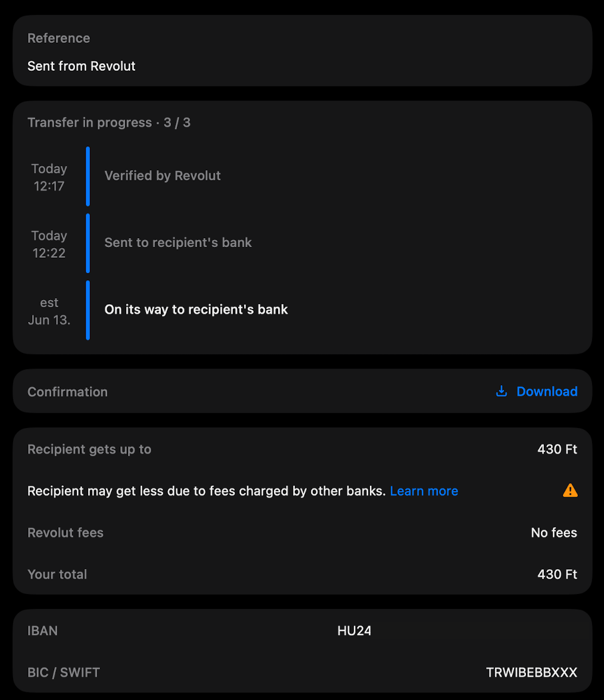Click the Download link text
The image size is (604, 700).
click(547, 392)
